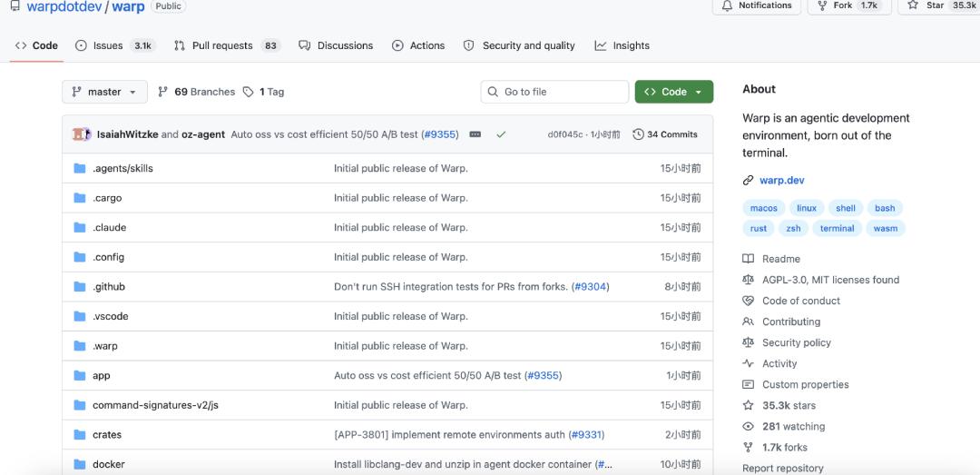Click the green check commit status icon

(x=501, y=134)
